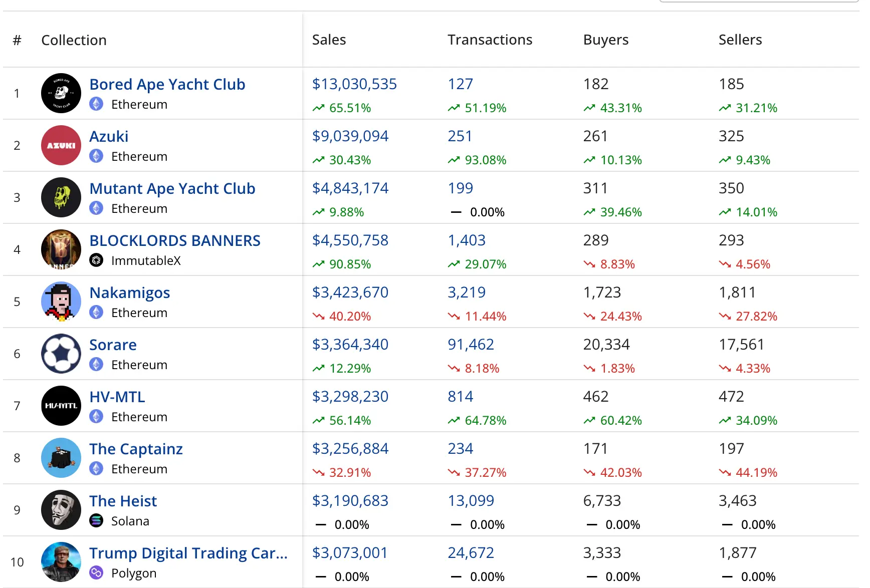Open the Trump Digital Trading Cards link
870x588 pixels.
point(188,553)
